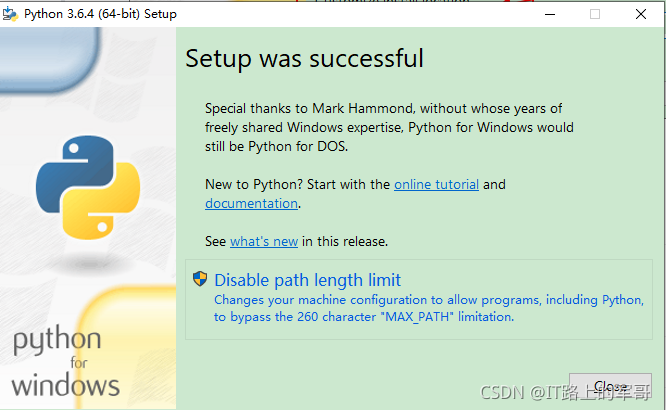Minimize the Python Setup window
Image resolution: width=666 pixels, height=410 pixels.
coord(550,14)
